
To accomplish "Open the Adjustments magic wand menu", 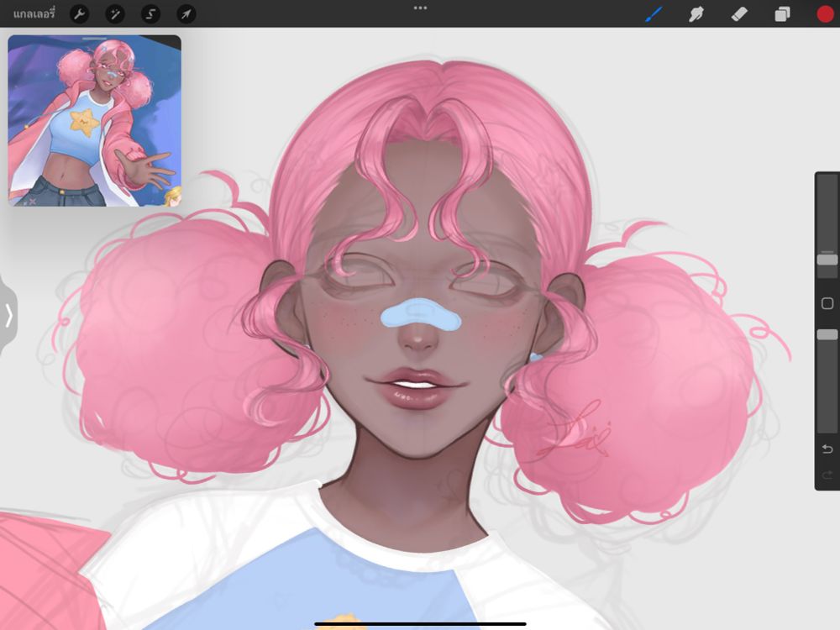I will 114,14.
